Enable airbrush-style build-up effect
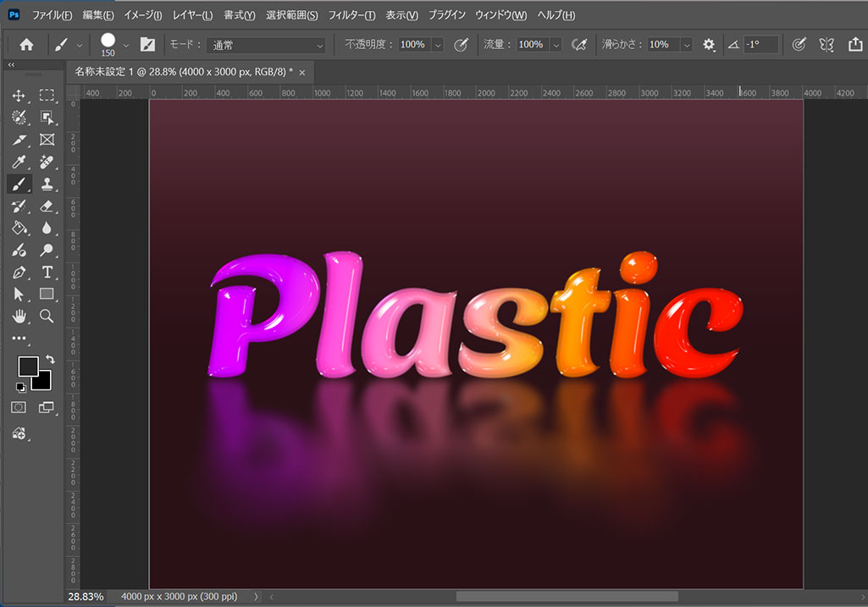Screen dimensions: 868x607 click(x=580, y=45)
